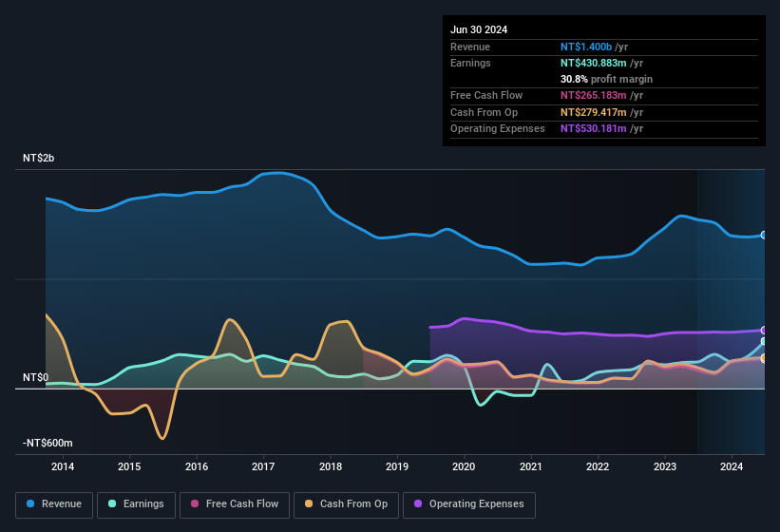Click the 2015 x-axis label
This screenshot has height=532, width=780.
(x=129, y=466)
